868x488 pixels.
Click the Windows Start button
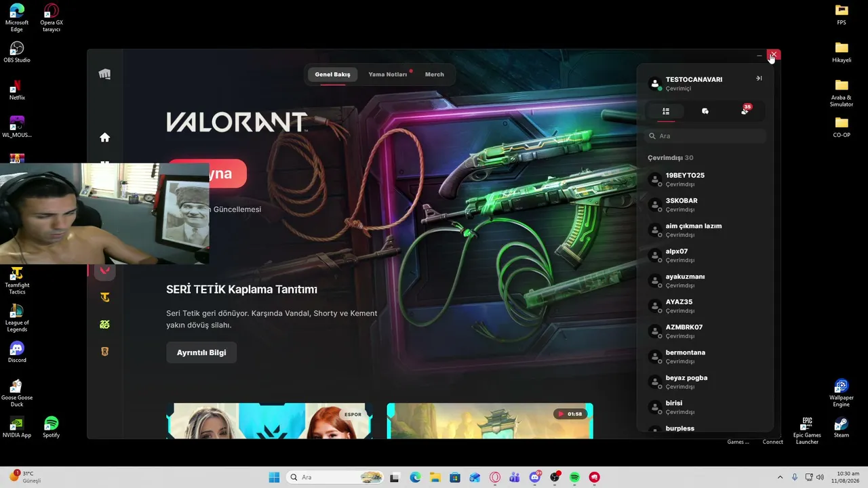click(x=274, y=477)
